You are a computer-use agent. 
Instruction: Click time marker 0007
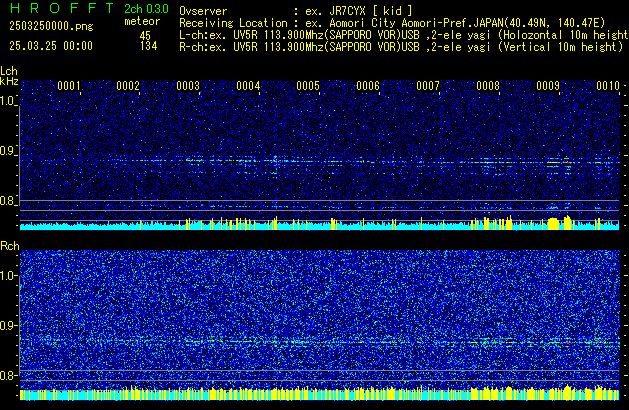pyautogui.click(x=428, y=86)
